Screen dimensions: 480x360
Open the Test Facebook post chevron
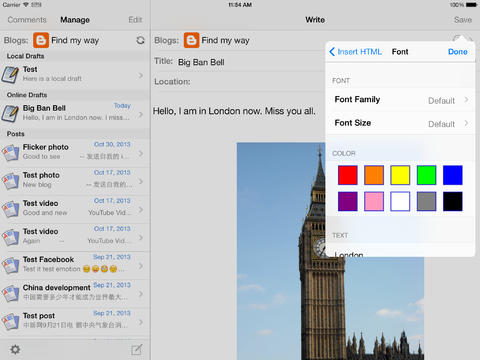pyautogui.click(x=141, y=266)
